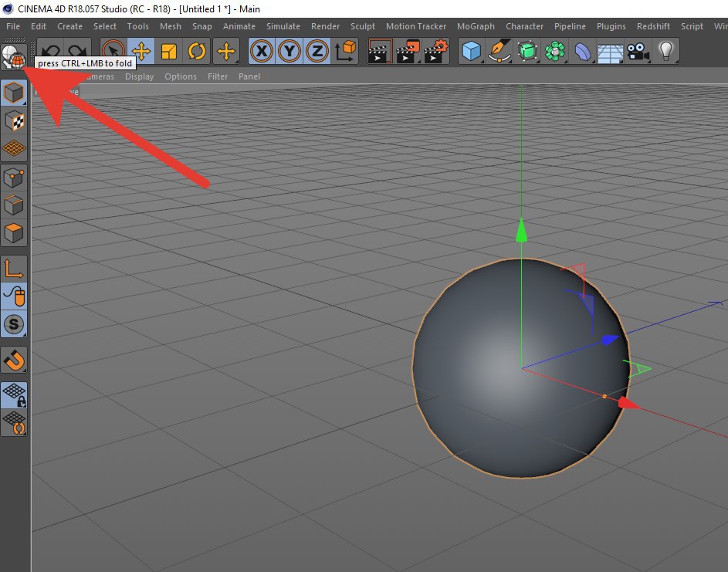Switch to Points mode
This screenshot has height=572, width=728.
pyautogui.click(x=14, y=178)
